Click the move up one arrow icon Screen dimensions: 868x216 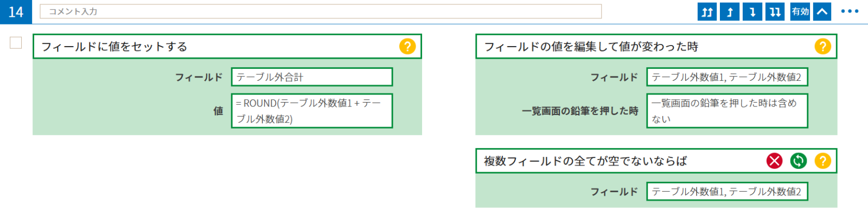click(x=730, y=11)
